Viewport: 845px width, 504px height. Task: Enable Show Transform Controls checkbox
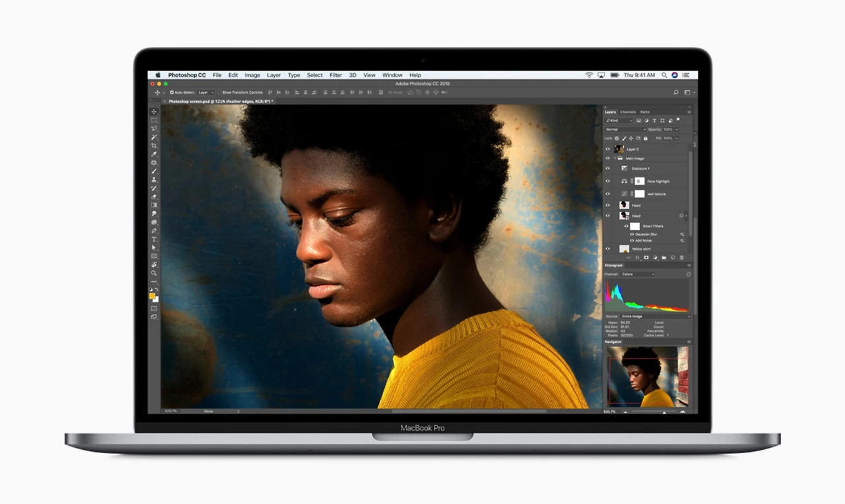pyautogui.click(x=219, y=92)
